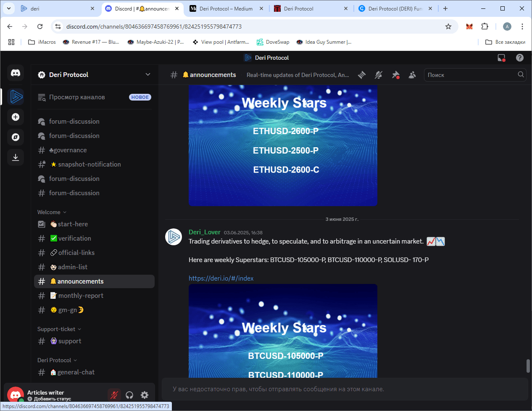Bookmark this page with star icon
The width and height of the screenshot is (532, 411).
pos(448,27)
